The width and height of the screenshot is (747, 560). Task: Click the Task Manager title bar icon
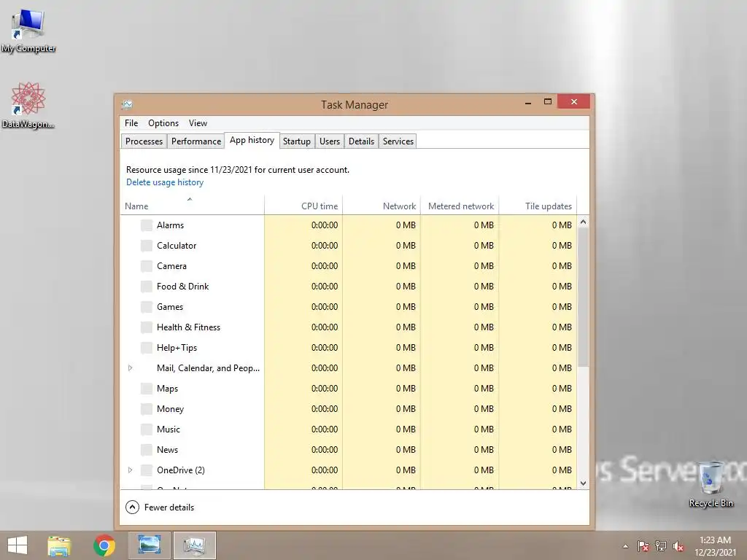(127, 104)
